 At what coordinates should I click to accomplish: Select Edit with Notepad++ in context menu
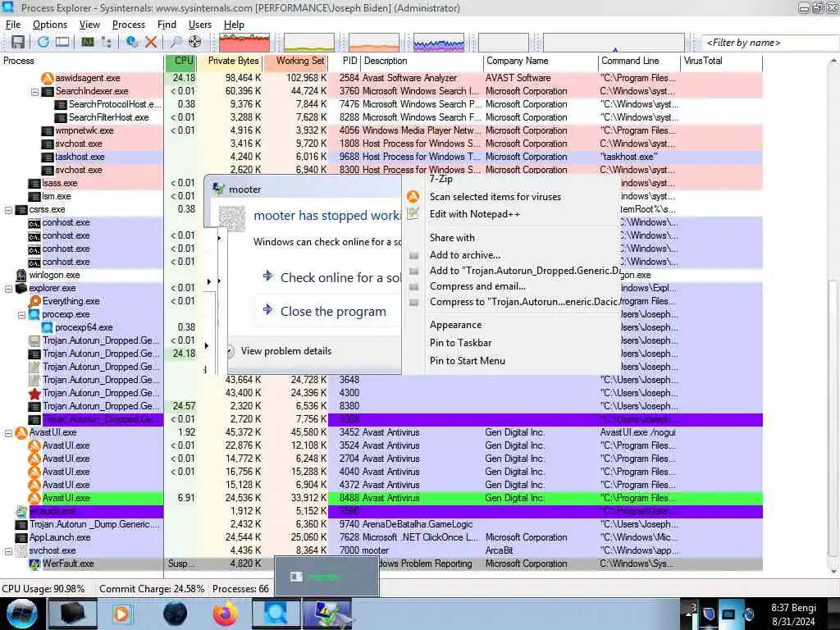click(475, 214)
